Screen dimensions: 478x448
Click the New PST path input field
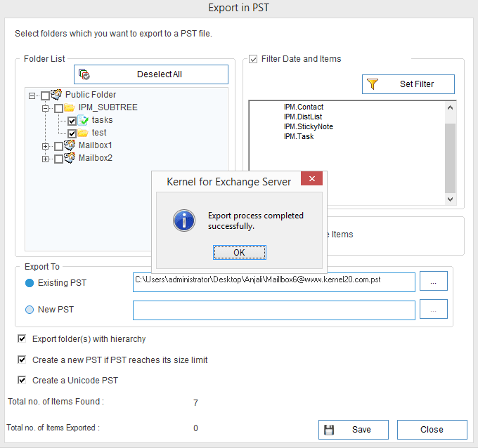point(274,310)
